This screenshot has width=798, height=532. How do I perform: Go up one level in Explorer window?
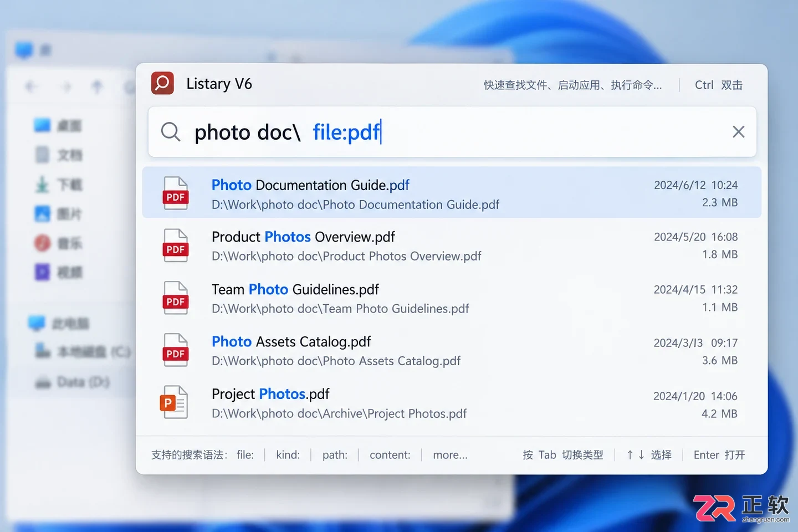coord(98,86)
